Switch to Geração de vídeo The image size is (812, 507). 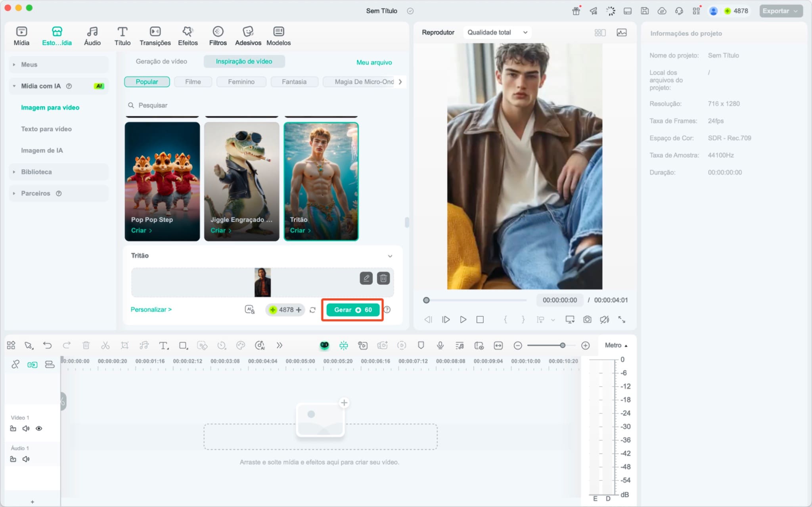click(161, 61)
